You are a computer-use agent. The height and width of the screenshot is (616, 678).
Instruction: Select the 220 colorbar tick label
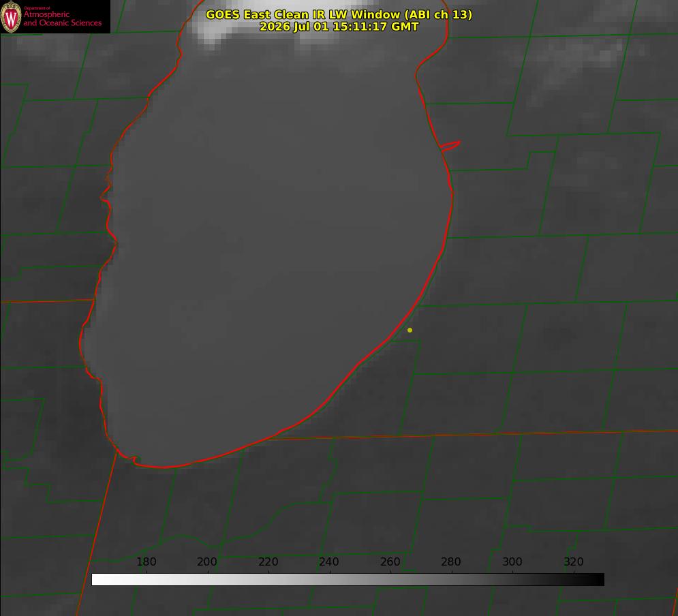[x=268, y=561]
